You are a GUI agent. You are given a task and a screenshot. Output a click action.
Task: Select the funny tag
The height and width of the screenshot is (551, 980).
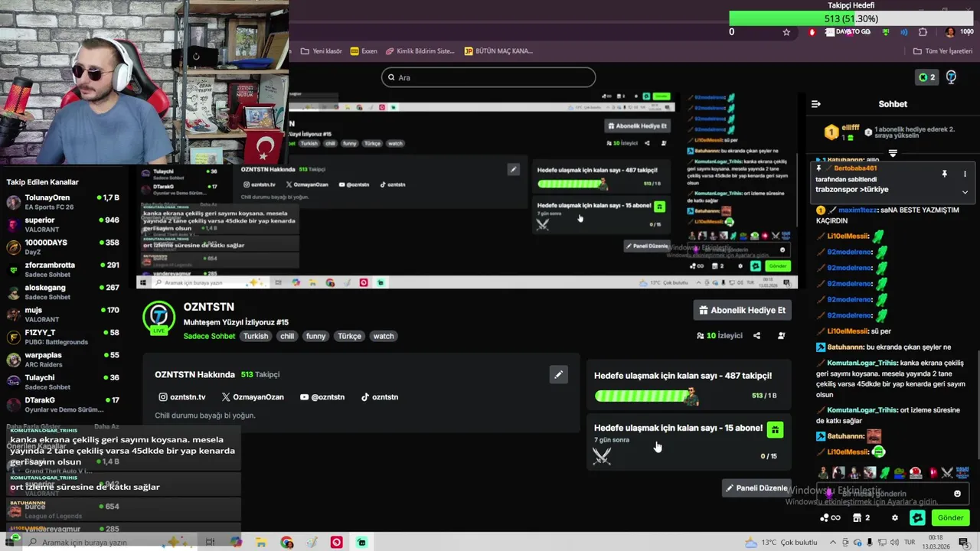tap(315, 336)
